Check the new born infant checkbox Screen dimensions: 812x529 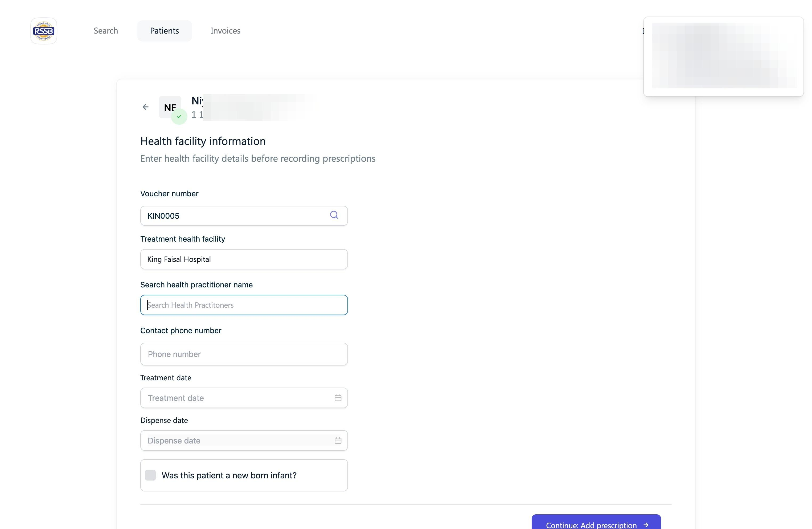[150, 475]
